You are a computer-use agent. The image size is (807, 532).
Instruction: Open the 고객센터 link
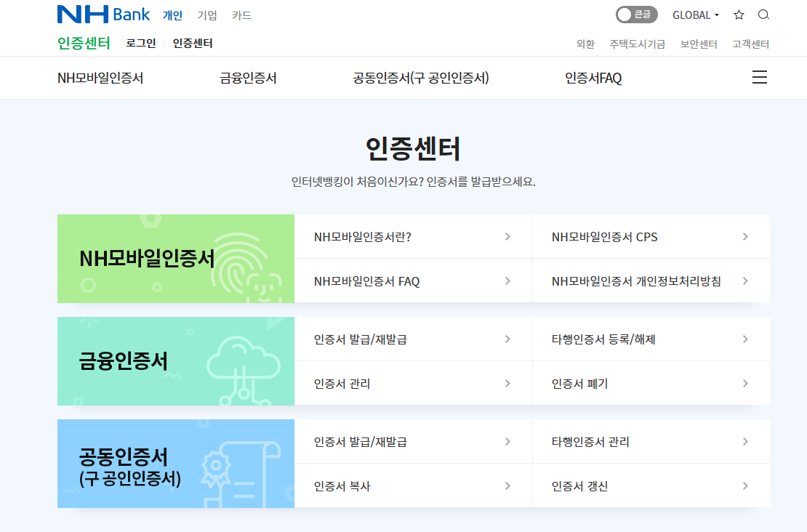[x=750, y=44]
